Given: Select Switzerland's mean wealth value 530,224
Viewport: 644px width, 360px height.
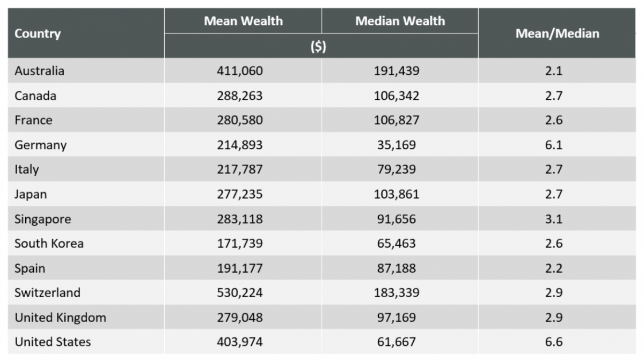Looking at the screenshot, I should [x=240, y=293].
